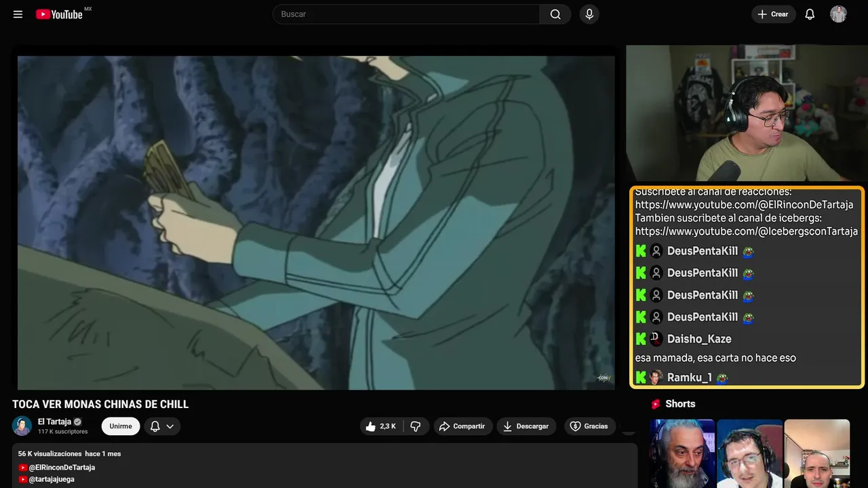Click the red Shorts logo icon
The width and height of the screenshot is (868, 488).
pos(656,404)
